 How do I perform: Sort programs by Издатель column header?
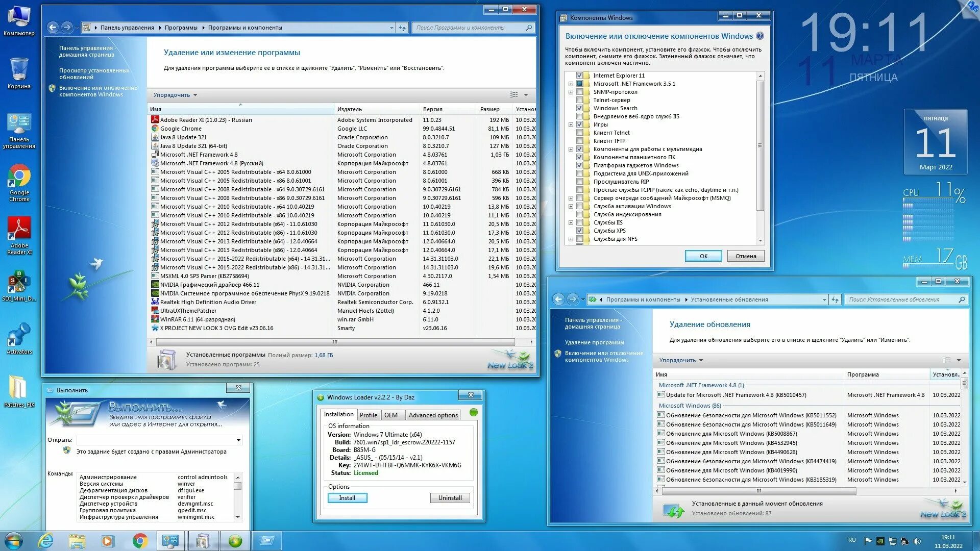pos(377,109)
